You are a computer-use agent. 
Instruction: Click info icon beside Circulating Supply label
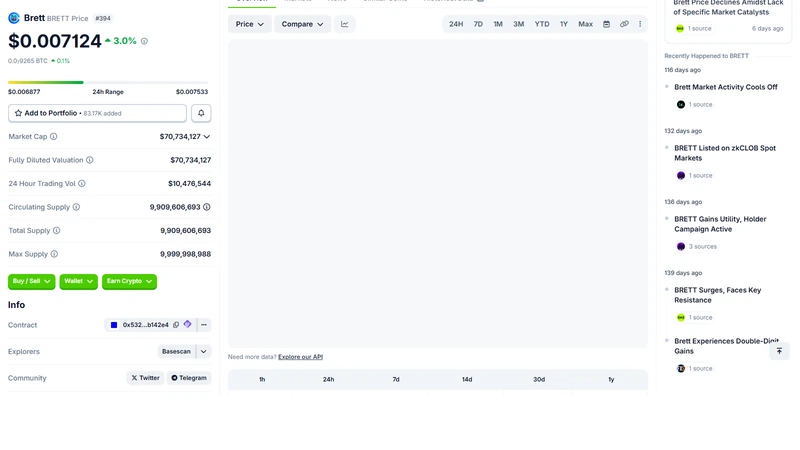click(x=77, y=207)
